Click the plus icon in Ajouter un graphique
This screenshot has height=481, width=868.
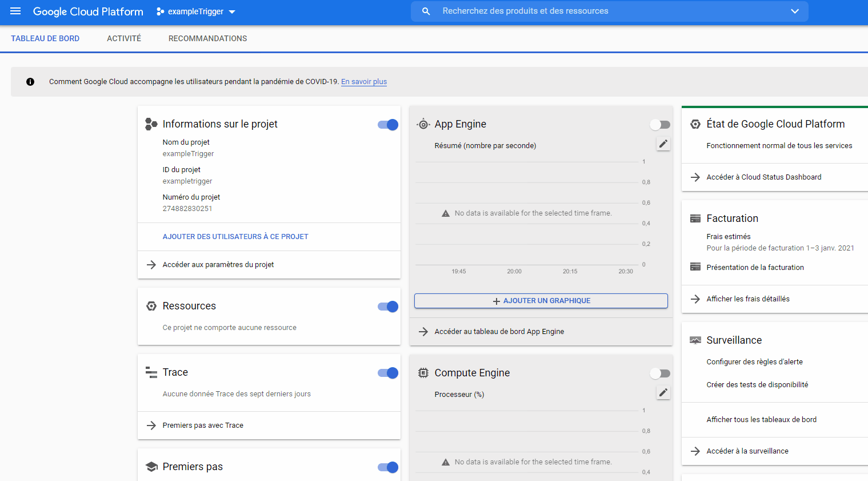coord(497,301)
